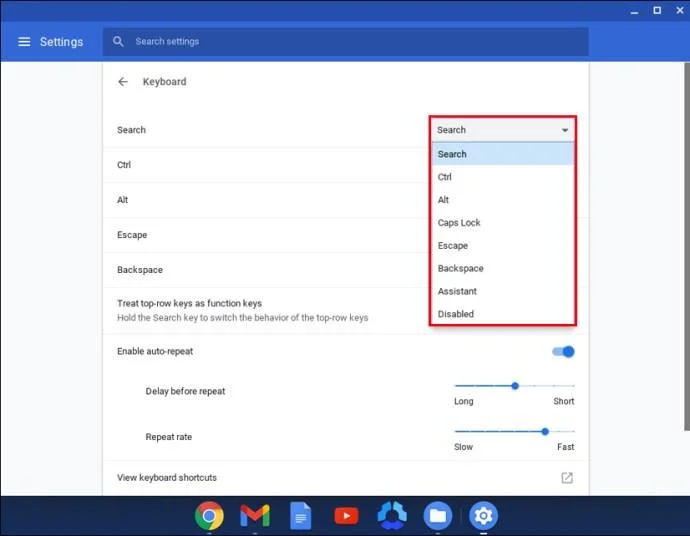Collapse the Search key dropdown
The image size is (690, 536).
[x=503, y=130]
